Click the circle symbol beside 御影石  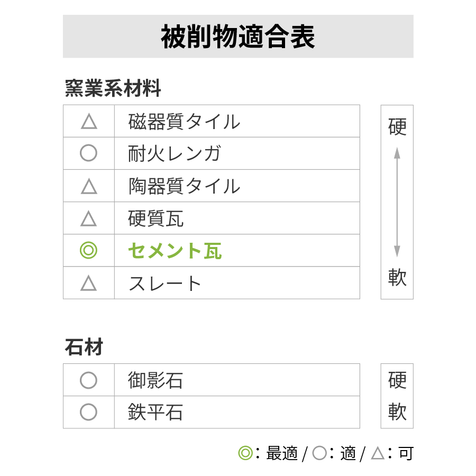[x=89, y=380]
